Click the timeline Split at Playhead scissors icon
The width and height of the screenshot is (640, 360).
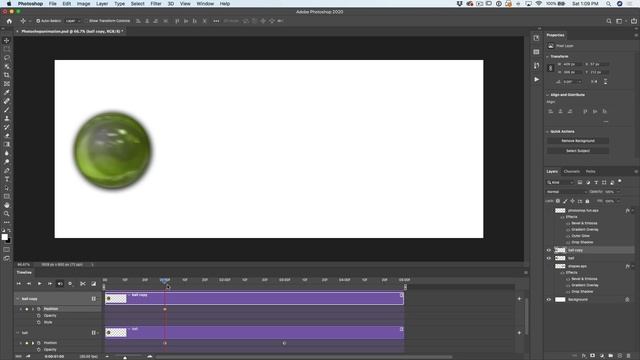(83, 284)
